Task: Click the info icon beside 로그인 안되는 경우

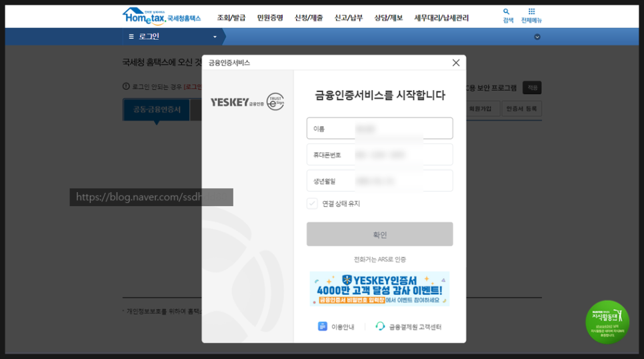Action: tap(126, 86)
